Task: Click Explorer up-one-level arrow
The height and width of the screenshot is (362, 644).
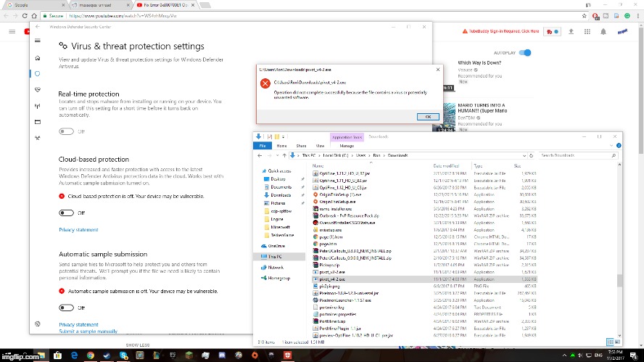Action: point(284,156)
